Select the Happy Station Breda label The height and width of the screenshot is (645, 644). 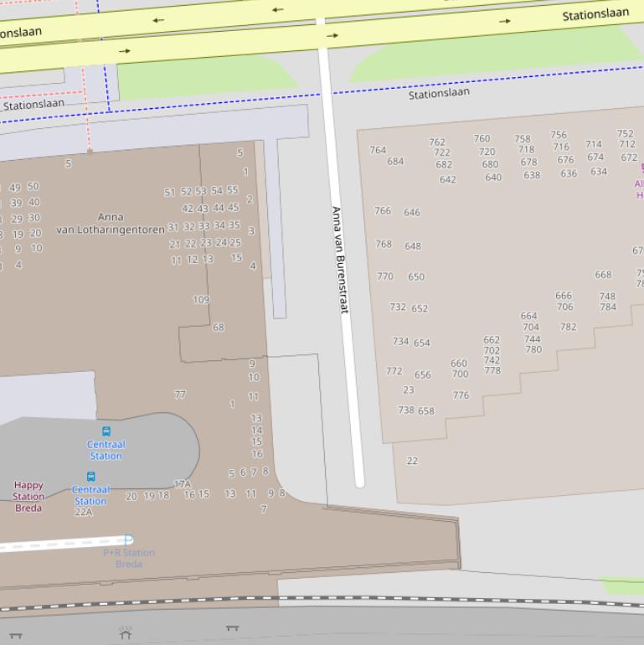click(28, 496)
